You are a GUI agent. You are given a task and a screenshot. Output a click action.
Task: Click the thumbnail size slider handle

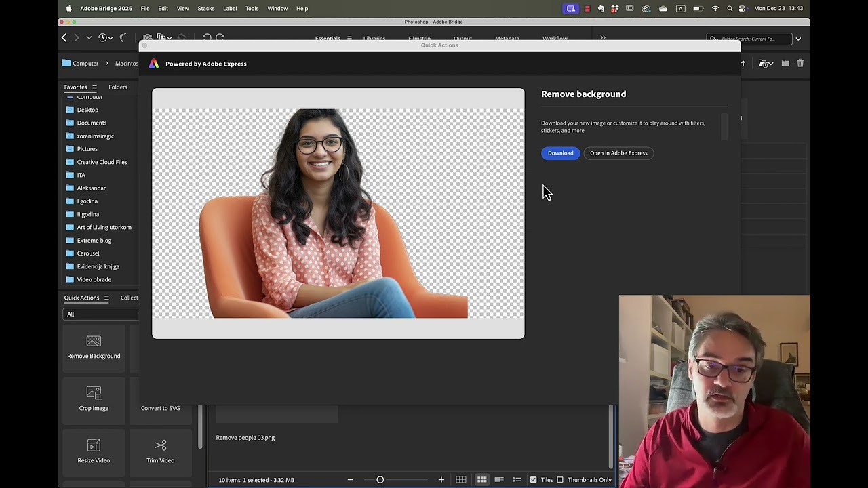coord(380,480)
